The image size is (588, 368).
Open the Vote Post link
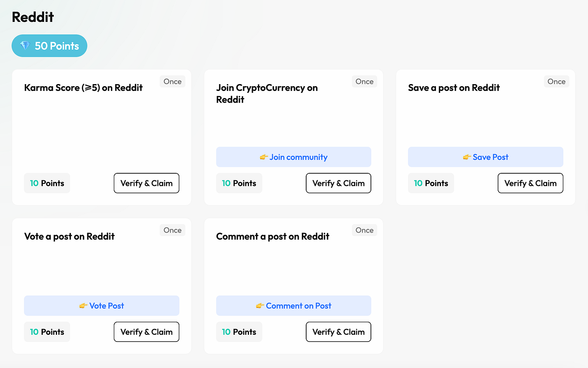(x=107, y=306)
